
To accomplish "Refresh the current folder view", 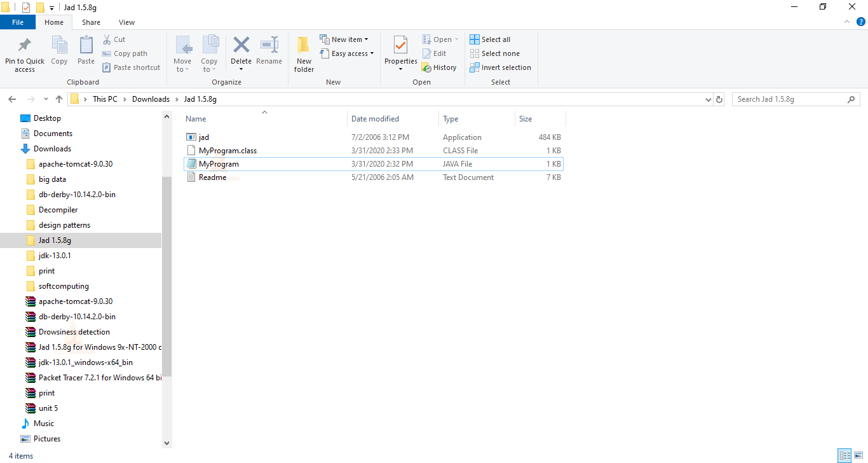I will coord(719,99).
